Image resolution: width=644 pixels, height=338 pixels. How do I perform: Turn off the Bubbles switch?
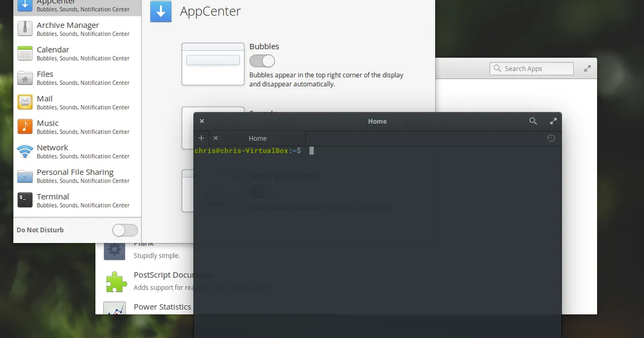click(262, 61)
